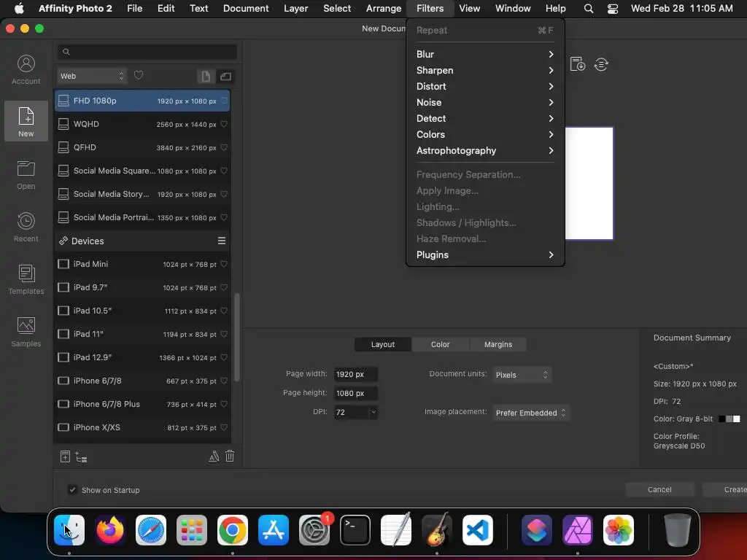This screenshot has height=560, width=747.
Task: Select the Layout tab
Action: (x=383, y=344)
